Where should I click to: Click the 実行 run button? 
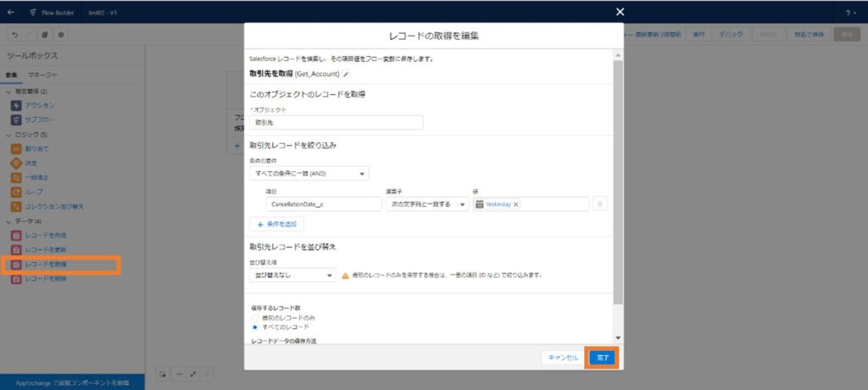click(x=698, y=35)
